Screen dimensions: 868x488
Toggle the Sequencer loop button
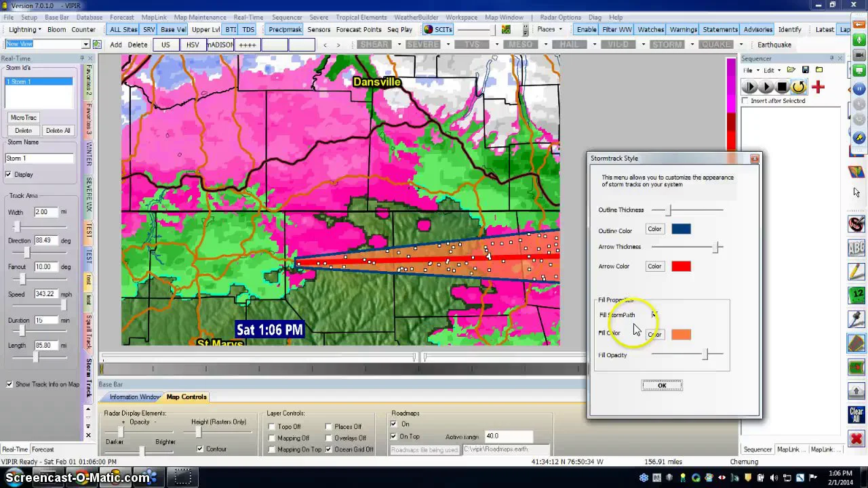click(799, 87)
